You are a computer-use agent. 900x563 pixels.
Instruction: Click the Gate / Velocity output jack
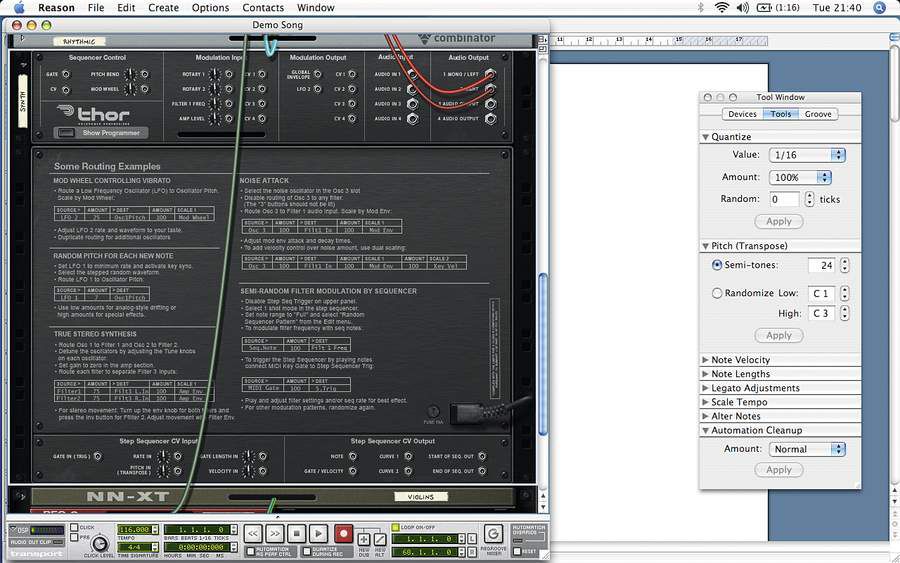click(x=352, y=471)
